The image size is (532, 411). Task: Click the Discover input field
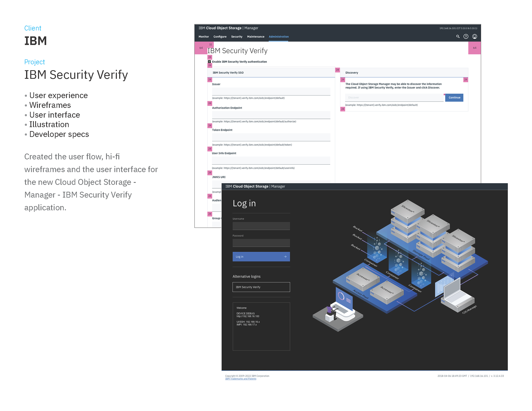point(394,97)
